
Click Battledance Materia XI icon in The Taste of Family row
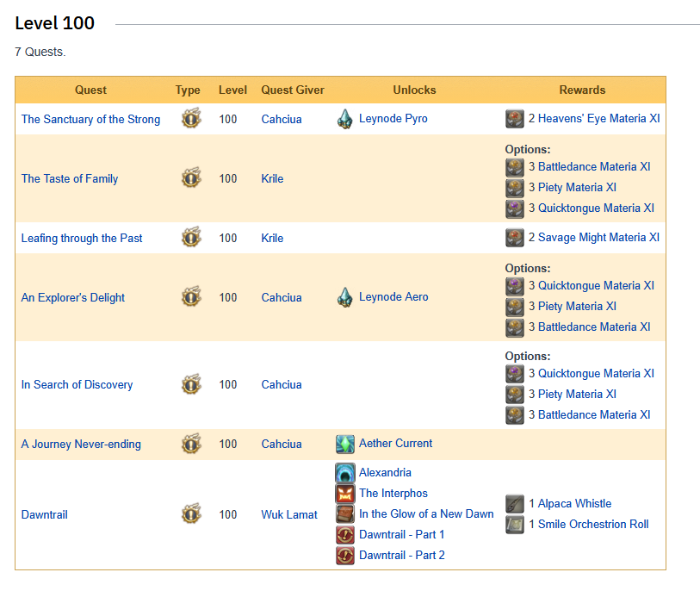(x=515, y=167)
